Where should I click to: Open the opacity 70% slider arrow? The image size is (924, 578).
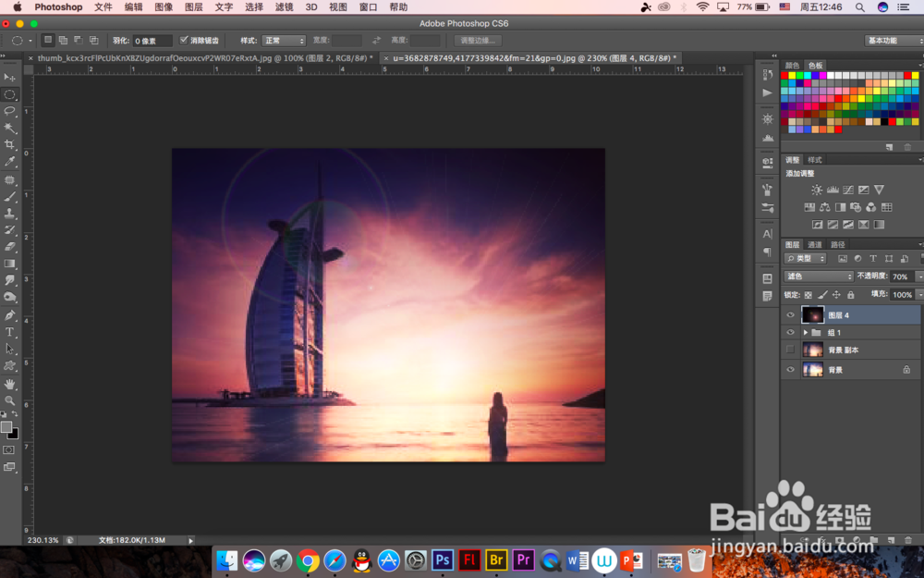coord(919,276)
